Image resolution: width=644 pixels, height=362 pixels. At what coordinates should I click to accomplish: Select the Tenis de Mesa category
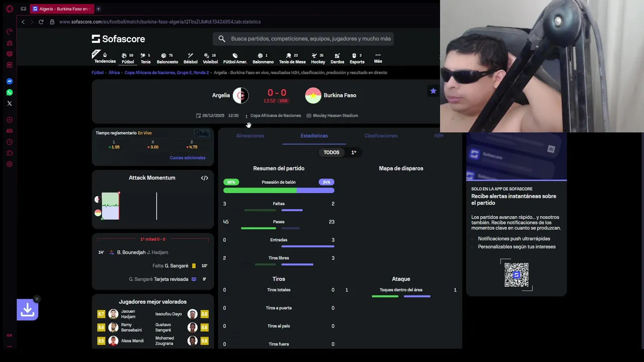pyautogui.click(x=292, y=58)
